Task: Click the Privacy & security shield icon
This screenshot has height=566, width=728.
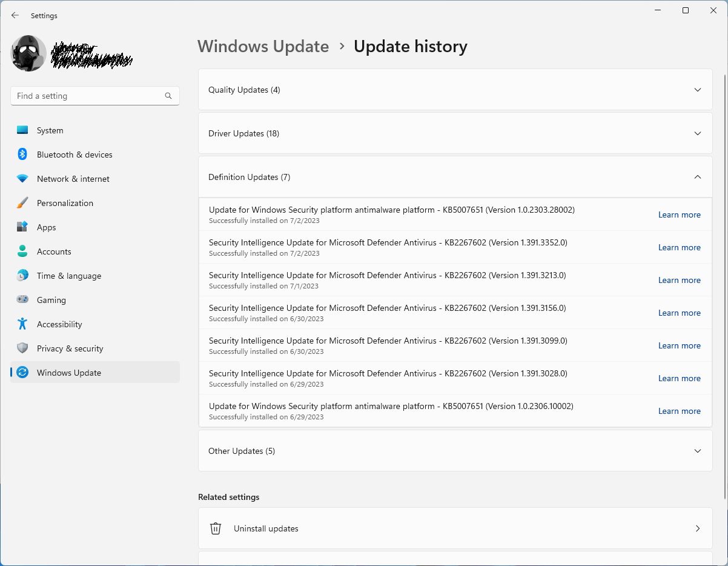Action: 22,348
